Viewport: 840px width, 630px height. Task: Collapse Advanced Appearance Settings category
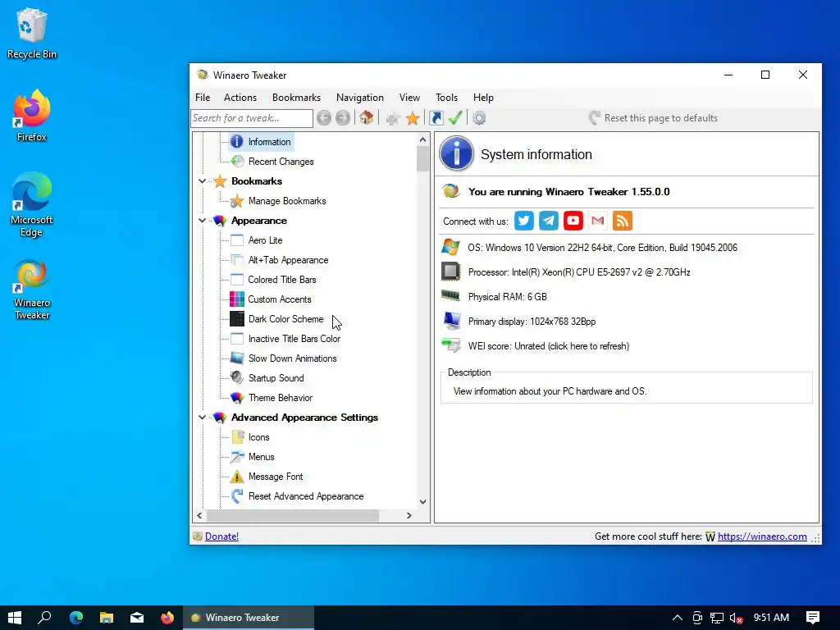pos(202,418)
